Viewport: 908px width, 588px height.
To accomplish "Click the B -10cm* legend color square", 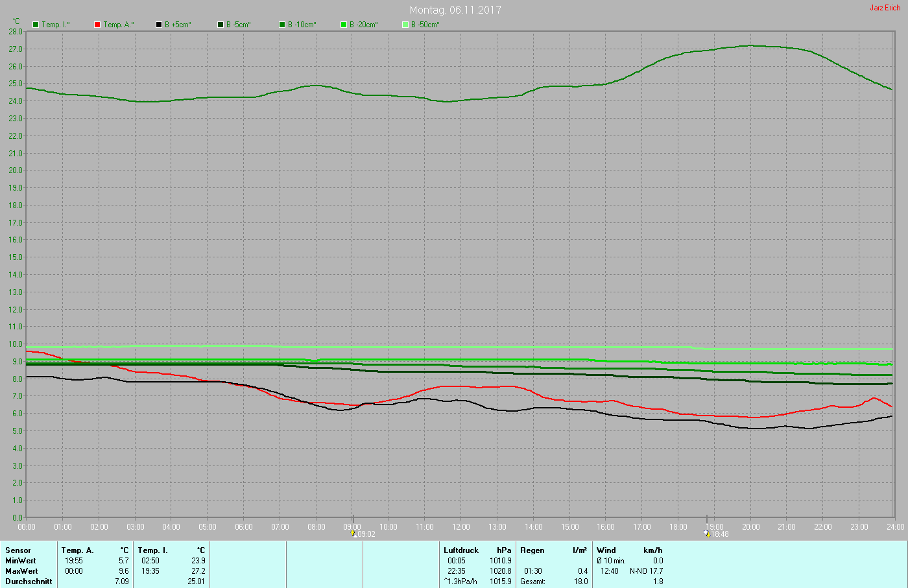I will 282,25.
